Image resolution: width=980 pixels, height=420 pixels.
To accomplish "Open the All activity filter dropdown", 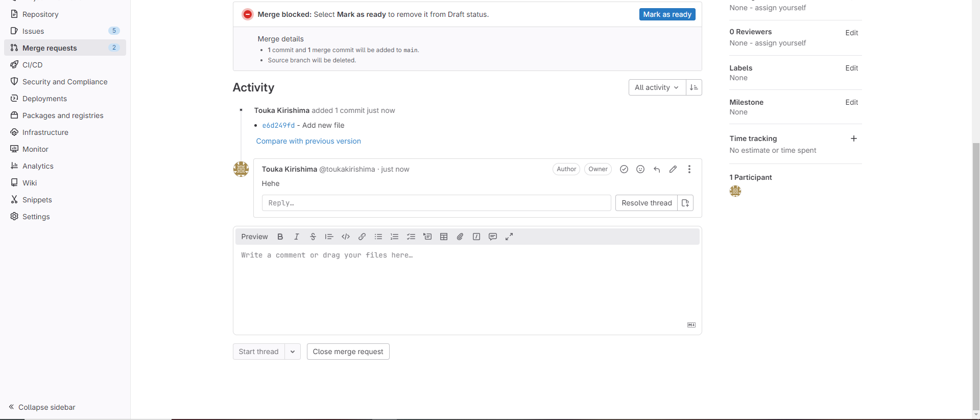I will (x=657, y=87).
